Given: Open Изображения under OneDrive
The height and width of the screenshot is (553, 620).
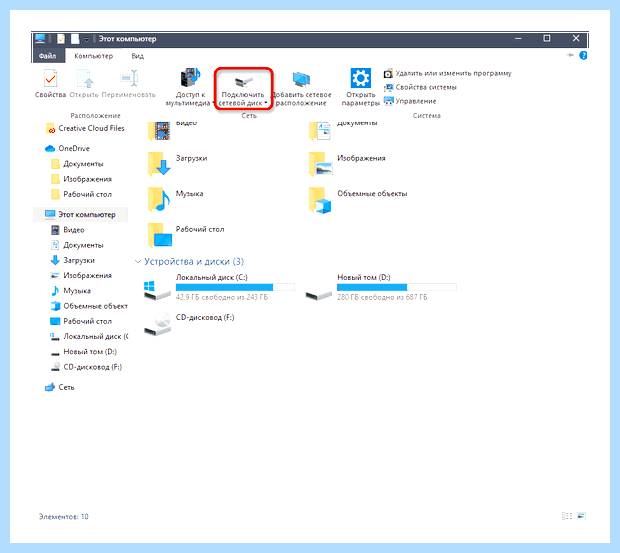Looking at the screenshot, I should (x=81, y=179).
